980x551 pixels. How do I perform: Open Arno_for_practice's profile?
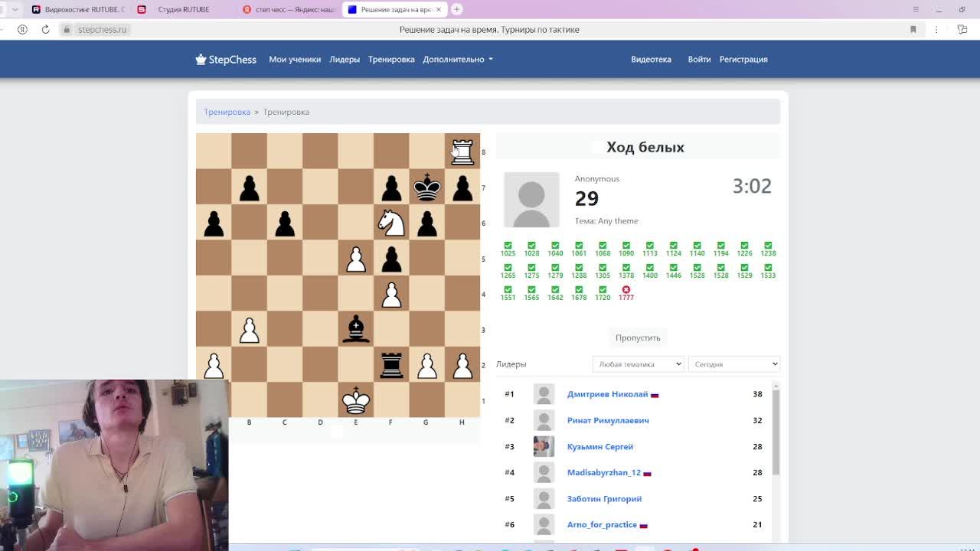[602, 524]
